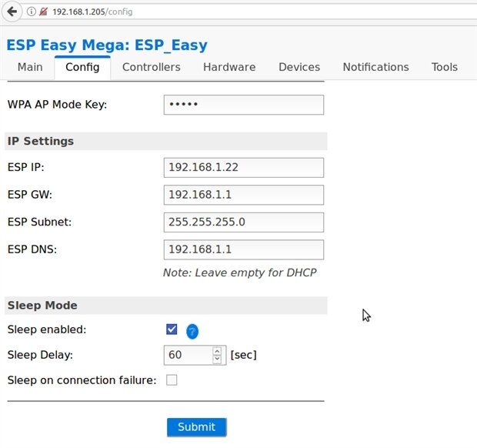Open the Sleep enabled help question icon
The height and width of the screenshot is (448, 477).
[x=192, y=332]
